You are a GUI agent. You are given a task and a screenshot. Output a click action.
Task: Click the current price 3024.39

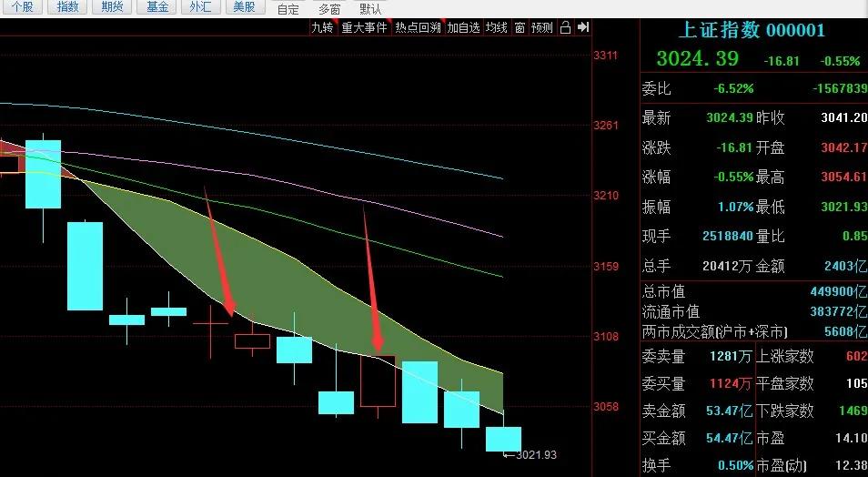pos(698,58)
